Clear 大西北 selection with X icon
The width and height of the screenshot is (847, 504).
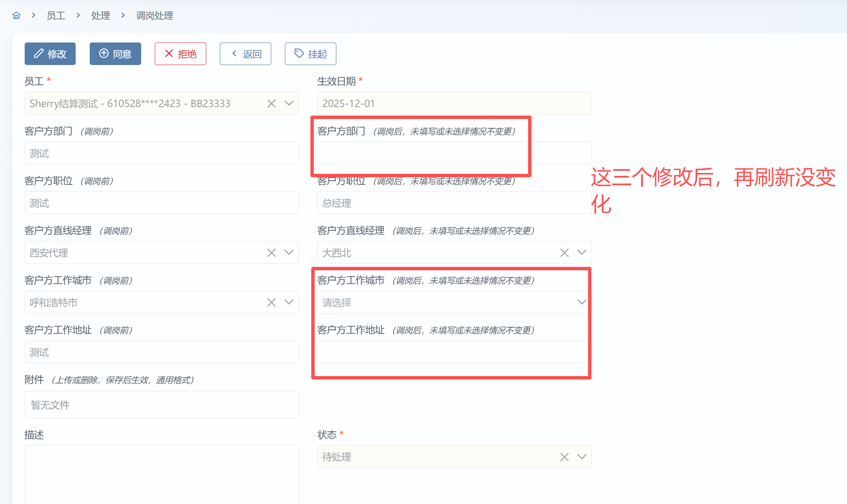(x=564, y=253)
